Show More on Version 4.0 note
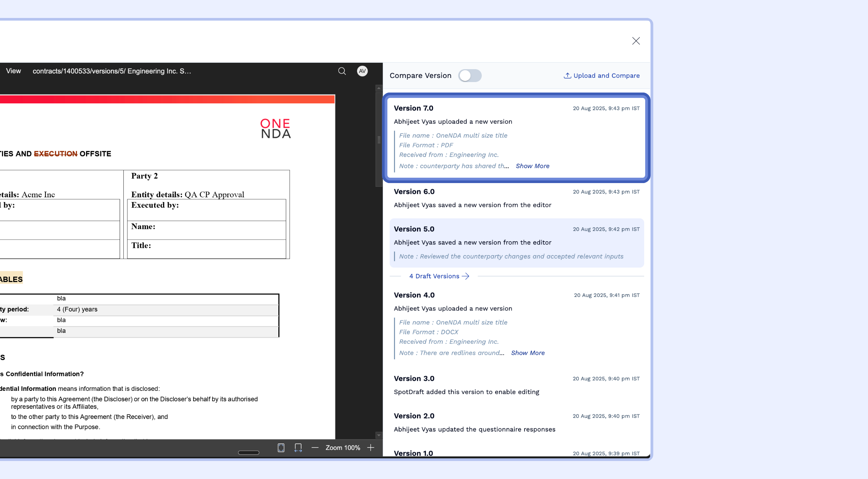Viewport: 868px width, 479px height. [528, 353]
